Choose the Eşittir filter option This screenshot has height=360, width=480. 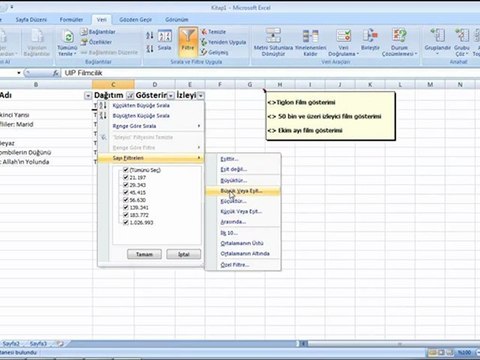[243, 159]
